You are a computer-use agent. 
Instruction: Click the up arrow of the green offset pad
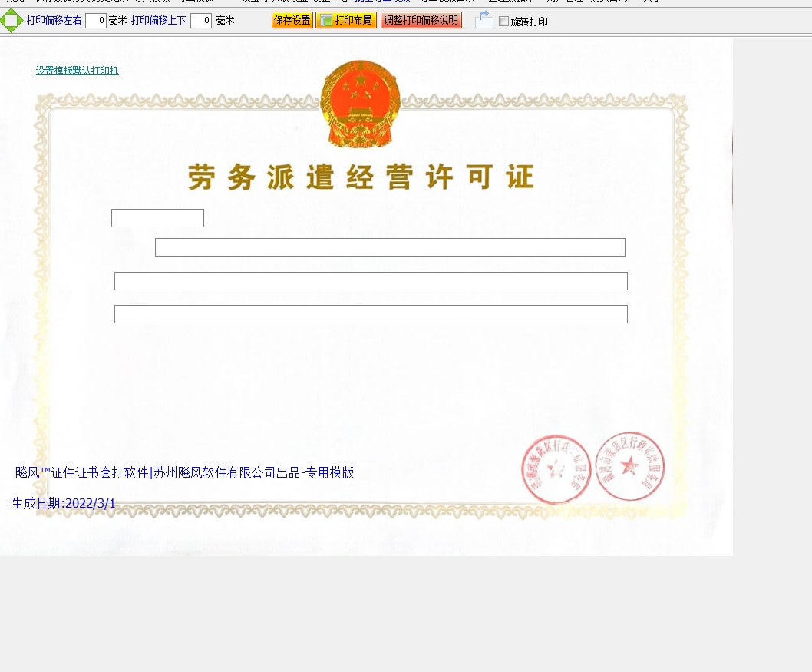coord(12,11)
